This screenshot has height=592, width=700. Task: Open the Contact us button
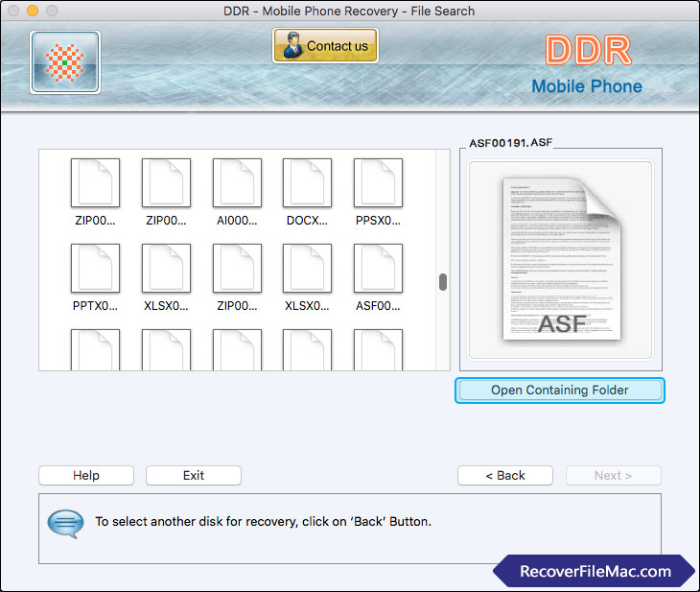325,45
